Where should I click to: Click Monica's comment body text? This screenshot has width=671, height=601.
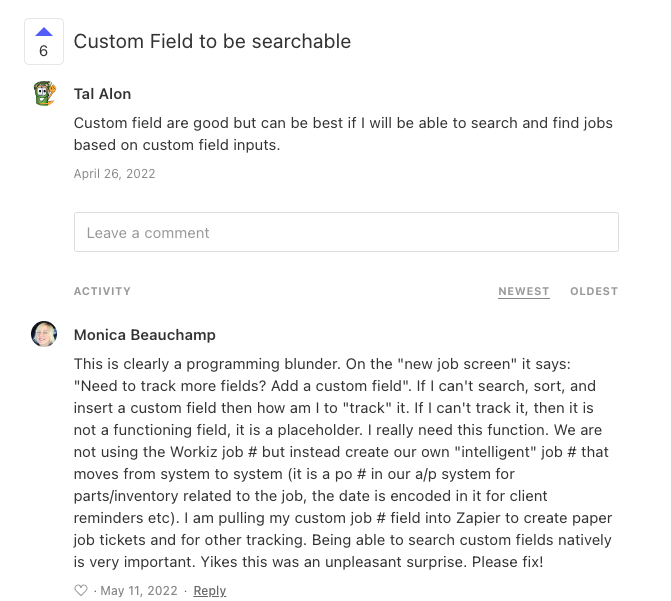click(343, 463)
